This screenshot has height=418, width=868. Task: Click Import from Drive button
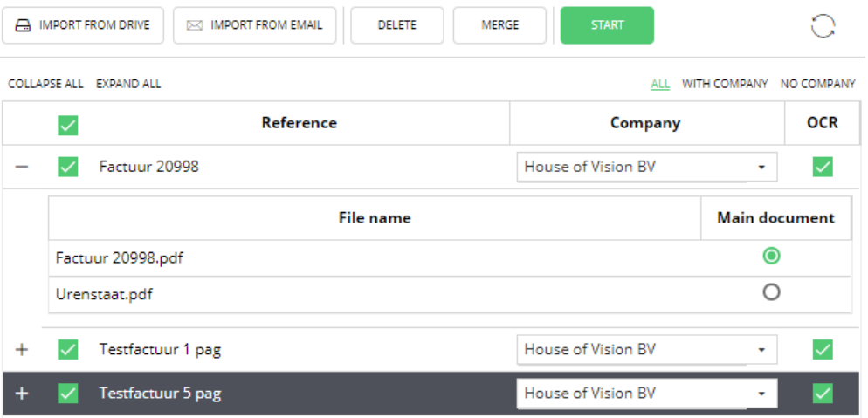[x=83, y=25]
